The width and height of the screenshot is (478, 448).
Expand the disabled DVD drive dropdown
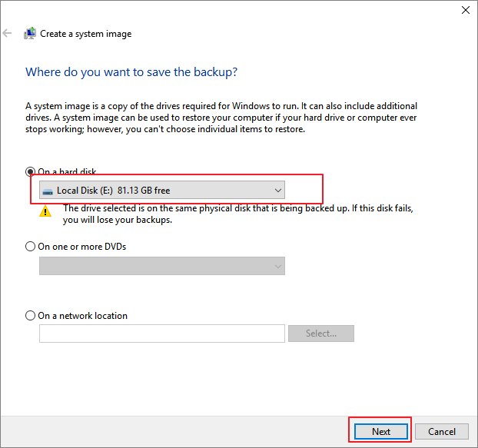pos(161,266)
